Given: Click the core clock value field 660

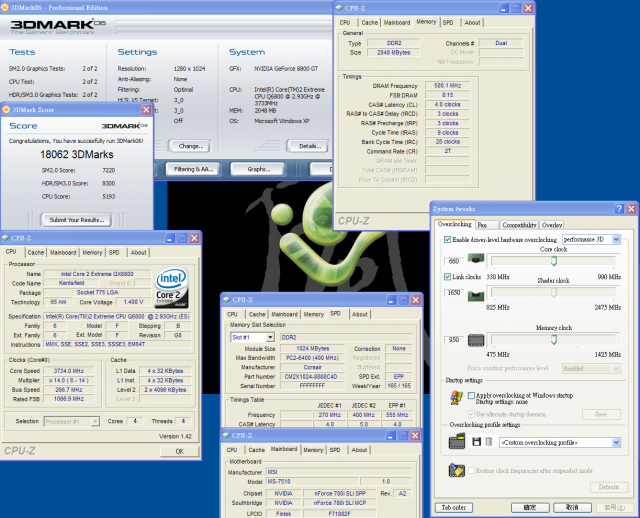Looking at the screenshot, I should click(454, 261).
